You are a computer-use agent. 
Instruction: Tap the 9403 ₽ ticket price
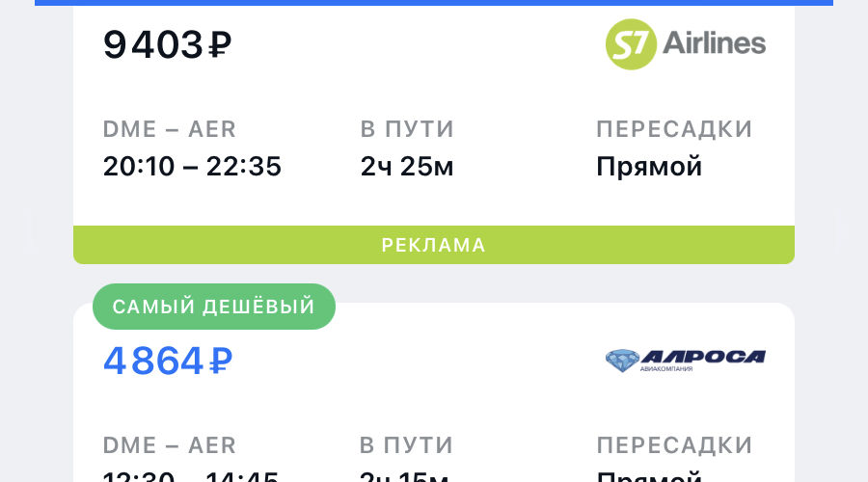pyautogui.click(x=168, y=44)
